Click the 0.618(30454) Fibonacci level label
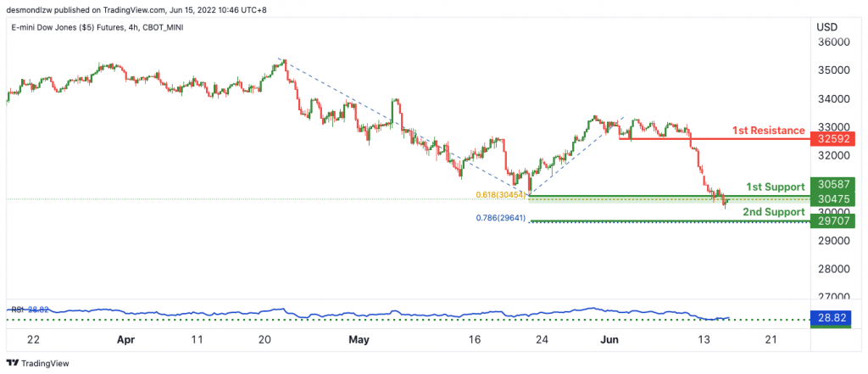This screenshot has height=374, width=868. 500,194
